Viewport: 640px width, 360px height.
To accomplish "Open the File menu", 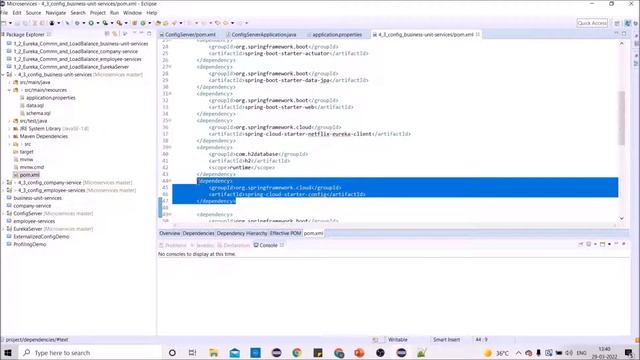I will click(4, 13).
